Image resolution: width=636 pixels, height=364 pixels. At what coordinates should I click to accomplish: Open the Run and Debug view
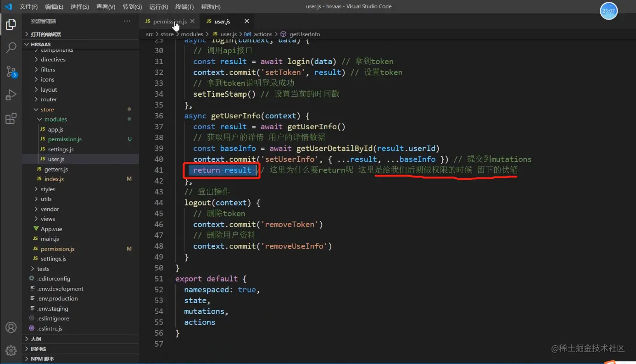click(x=11, y=95)
